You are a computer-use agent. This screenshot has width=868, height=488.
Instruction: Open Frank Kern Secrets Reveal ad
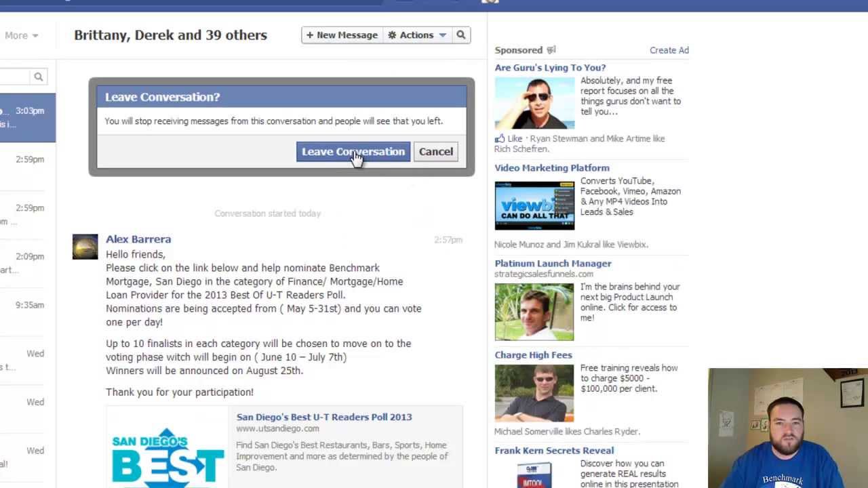point(554,451)
